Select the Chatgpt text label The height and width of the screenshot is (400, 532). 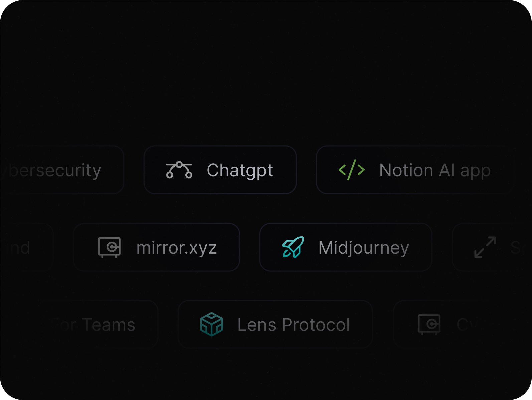click(x=240, y=170)
